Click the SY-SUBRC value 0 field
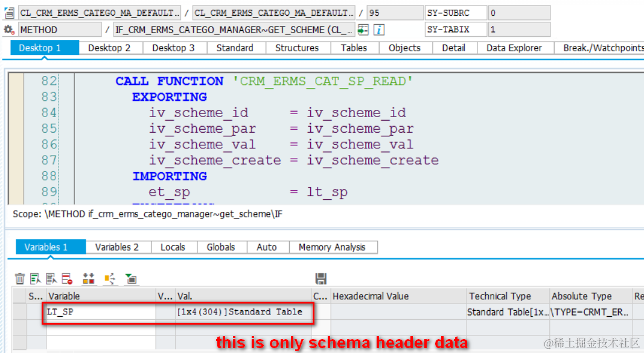Image resolution: width=644 pixels, height=353 pixels. (518, 13)
